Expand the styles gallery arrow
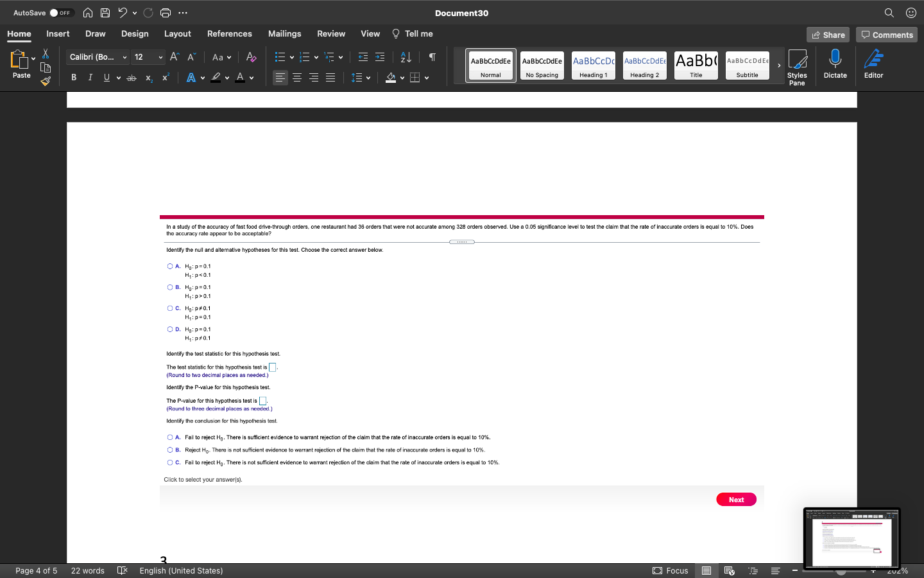This screenshot has height=578, width=924. [x=779, y=66]
